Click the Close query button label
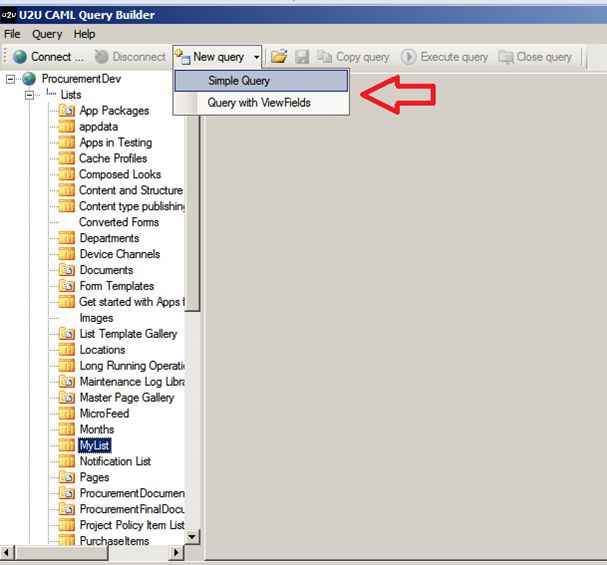This screenshot has width=607, height=565. [x=544, y=57]
